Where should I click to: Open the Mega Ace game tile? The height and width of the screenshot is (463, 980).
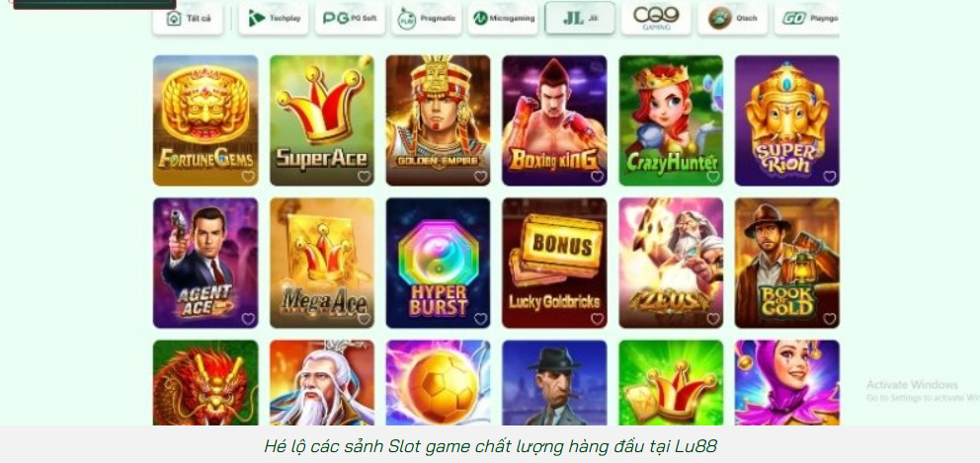322,263
